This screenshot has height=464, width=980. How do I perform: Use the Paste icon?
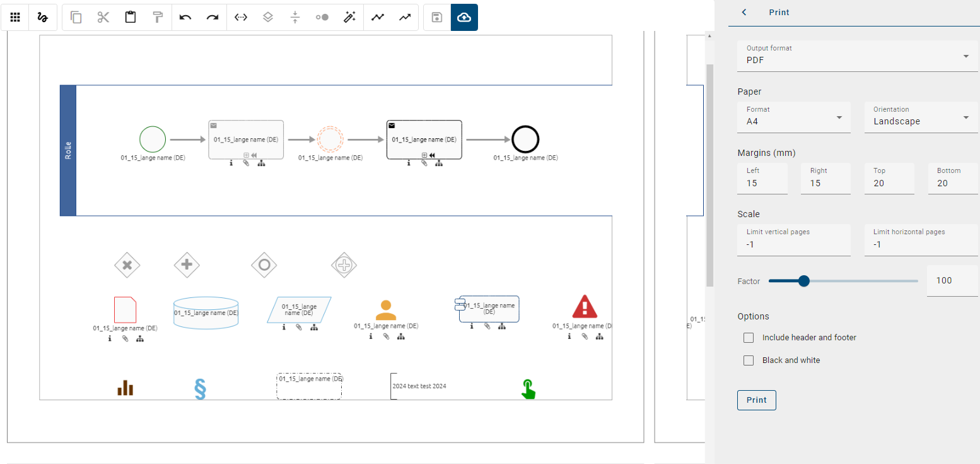tap(130, 17)
